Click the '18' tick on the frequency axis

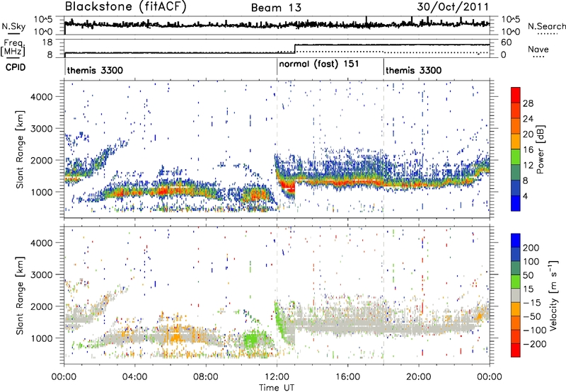(x=47, y=42)
